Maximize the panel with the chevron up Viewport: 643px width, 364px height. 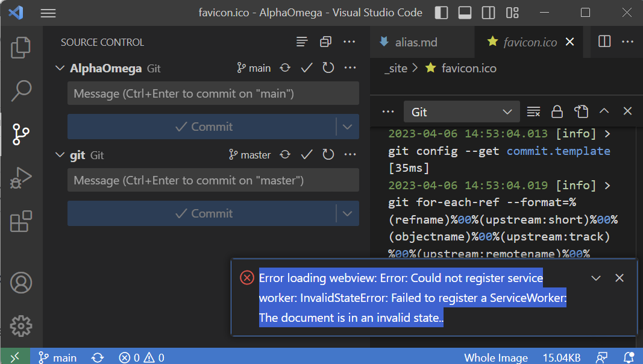(x=604, y=111)
